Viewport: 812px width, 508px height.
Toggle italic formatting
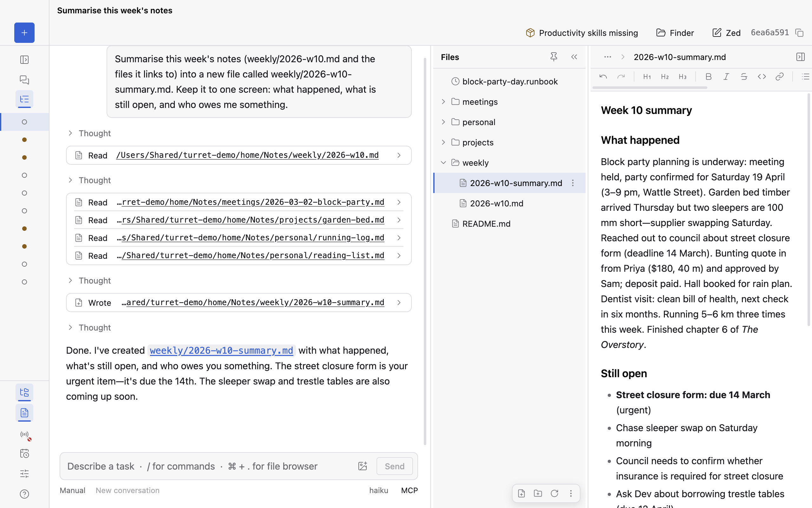726,77
